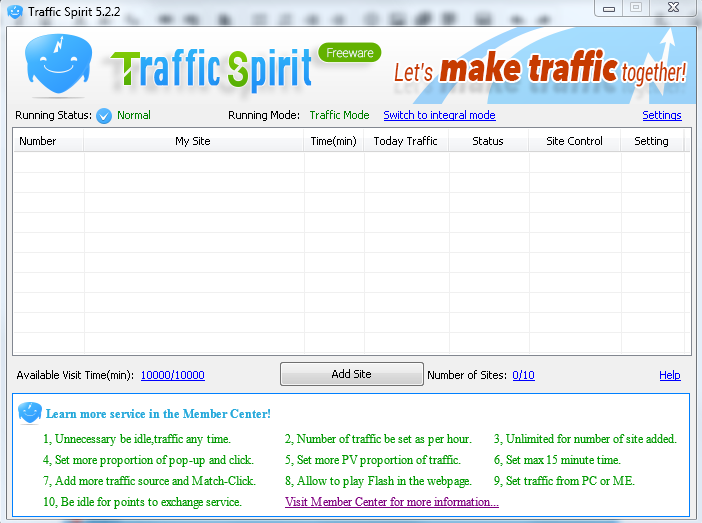Image resolution: width=702 pixels, height=523 pixels.
Task: Click the 'Normal' running status text
Action: coord(134,115)
